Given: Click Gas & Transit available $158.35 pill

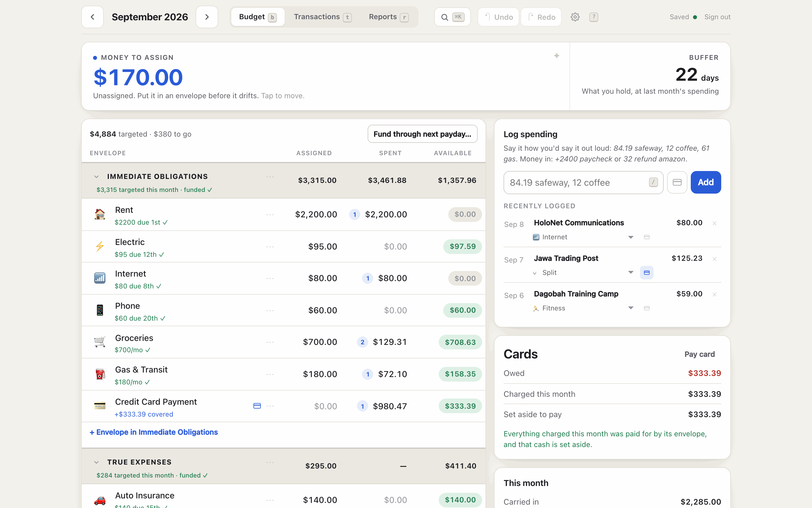Looking at the screenshot, I should click(x=460, y=374).
